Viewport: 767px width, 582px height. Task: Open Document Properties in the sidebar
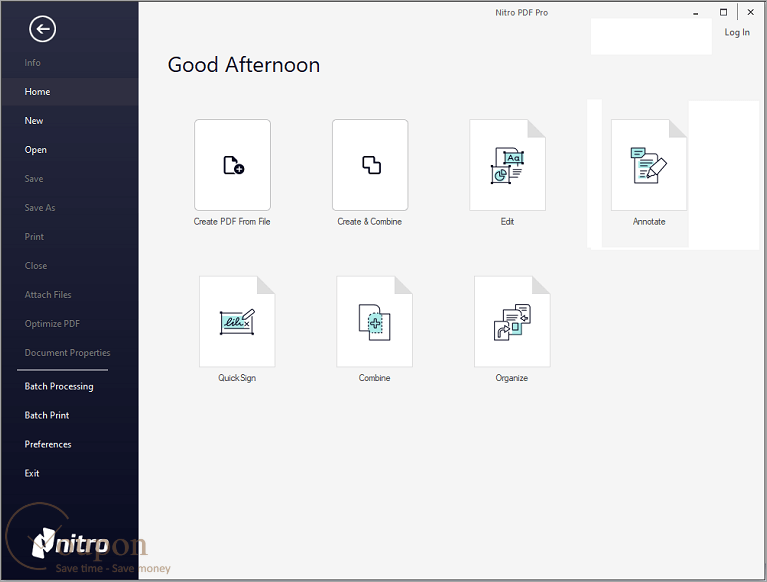(x=68, y=353)
